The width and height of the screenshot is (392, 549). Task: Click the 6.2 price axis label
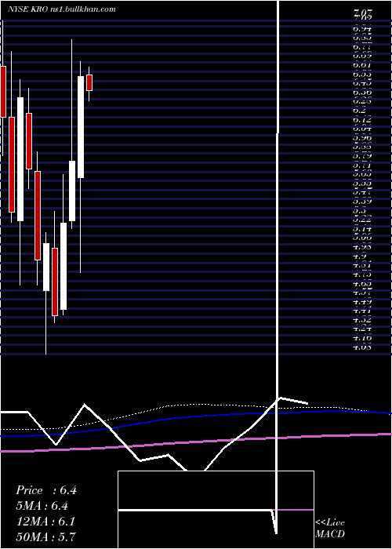360,111
